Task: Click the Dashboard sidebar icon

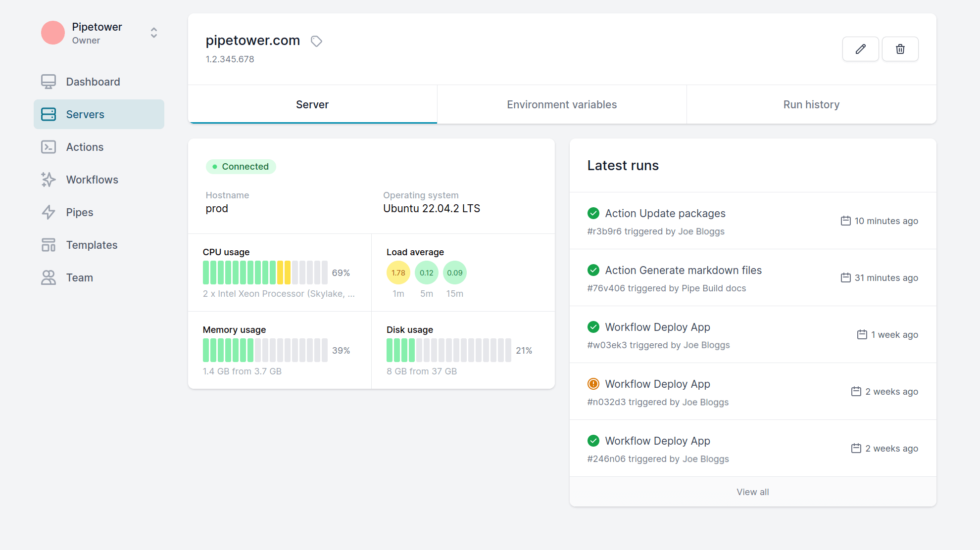Action: [49, 81]
